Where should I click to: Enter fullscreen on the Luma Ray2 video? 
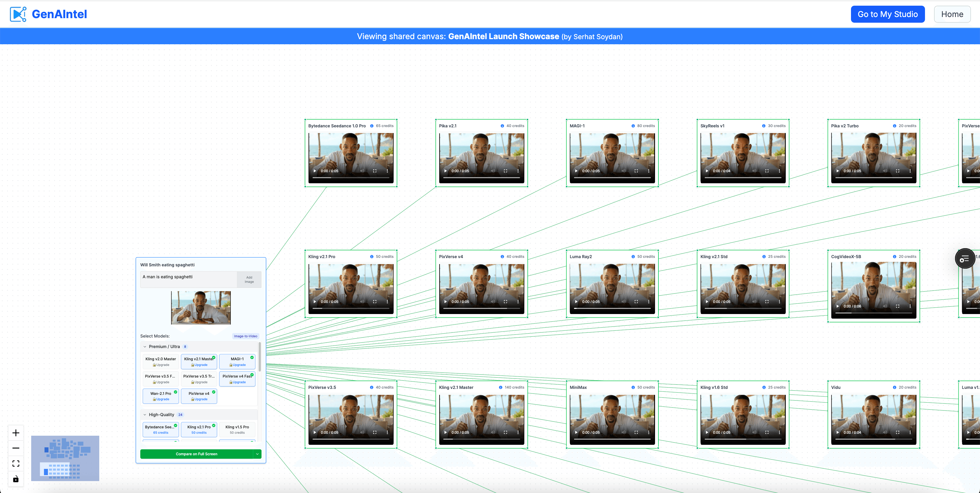[x=636, y=301]
